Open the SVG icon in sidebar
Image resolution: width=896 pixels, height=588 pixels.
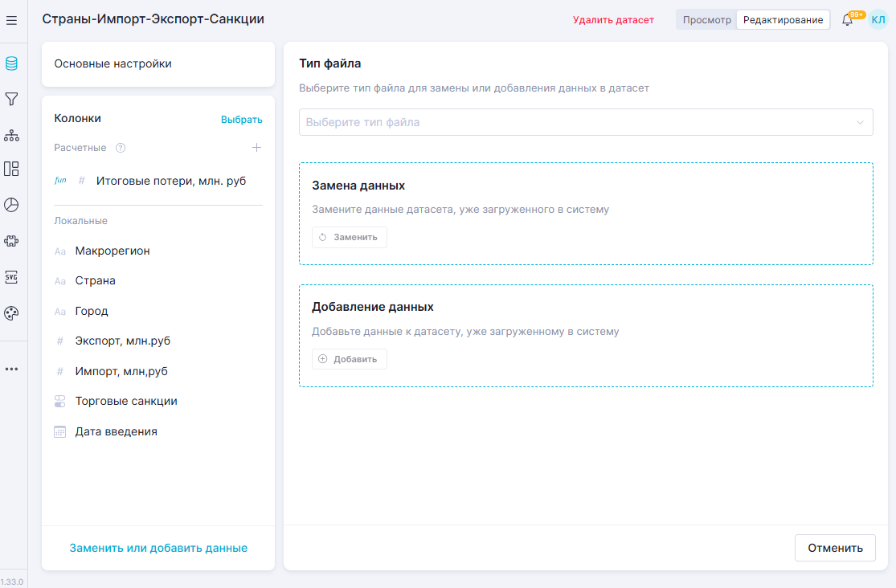[11, 277]
